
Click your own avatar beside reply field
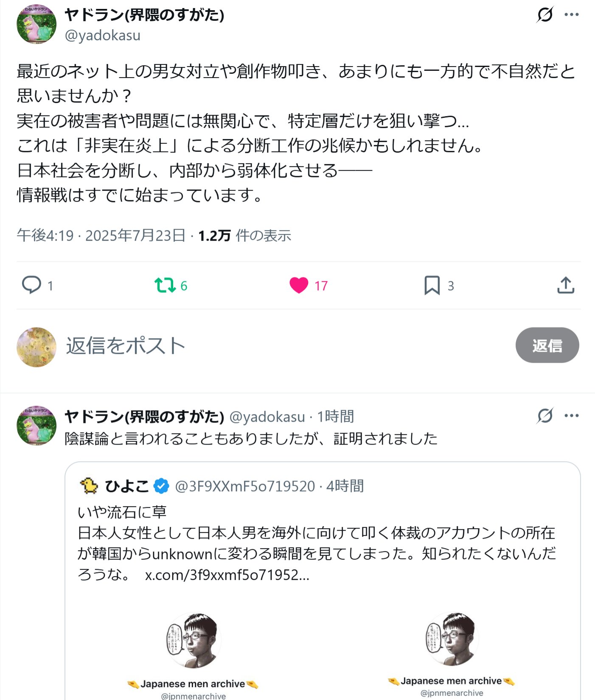pyautogui.click(x=36, y=347)
